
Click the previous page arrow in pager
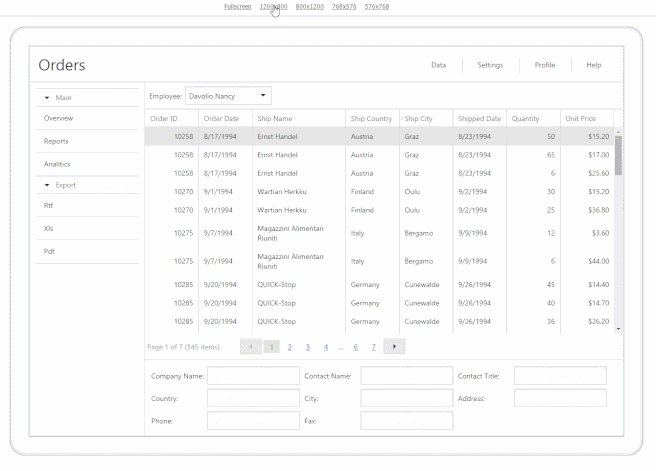coord(250,347)
